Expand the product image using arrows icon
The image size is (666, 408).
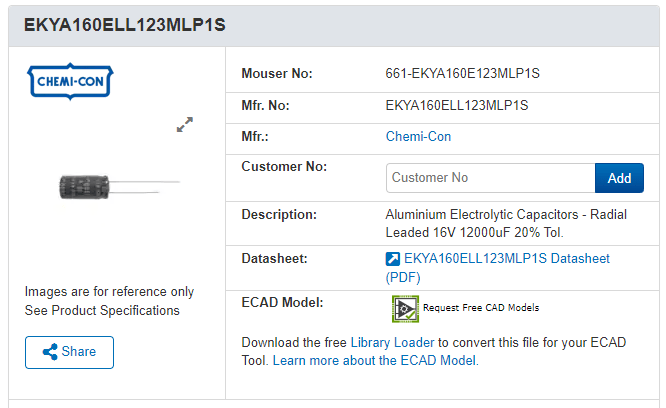pyautogui.click(x=185, y=124)
